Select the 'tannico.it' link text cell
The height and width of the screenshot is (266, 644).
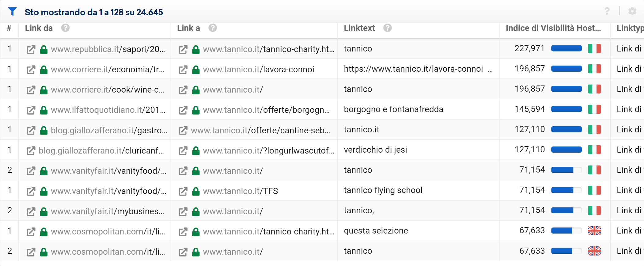tap(362, 129)
